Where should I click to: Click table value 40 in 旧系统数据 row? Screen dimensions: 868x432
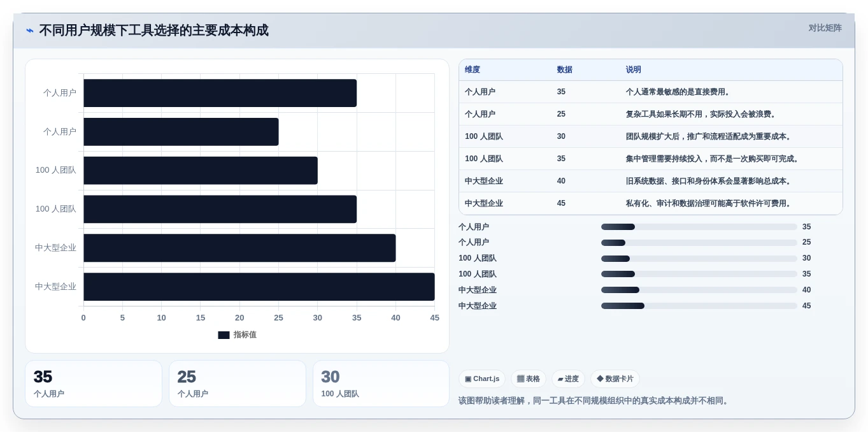coord(561,181)
